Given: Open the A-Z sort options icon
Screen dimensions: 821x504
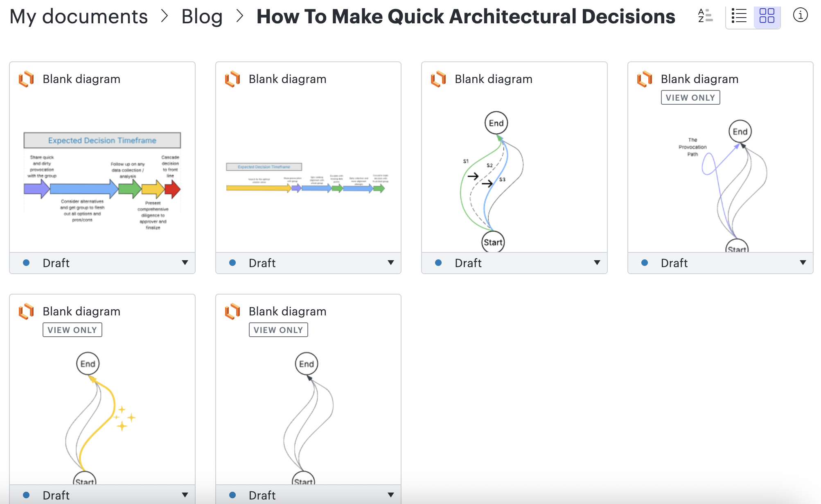Looking at the screenshot, I should pyautogui.click(x=705, y=16).
